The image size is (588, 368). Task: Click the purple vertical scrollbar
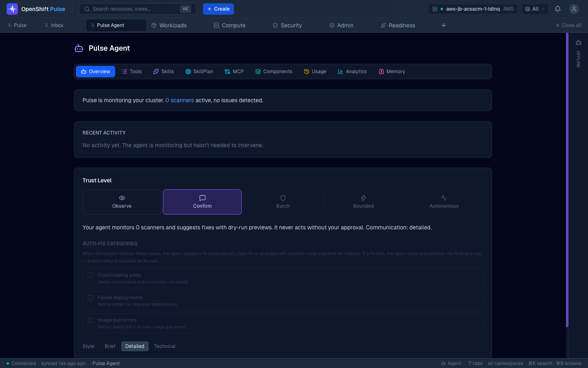pyautogui.click(x=567, y=180)
